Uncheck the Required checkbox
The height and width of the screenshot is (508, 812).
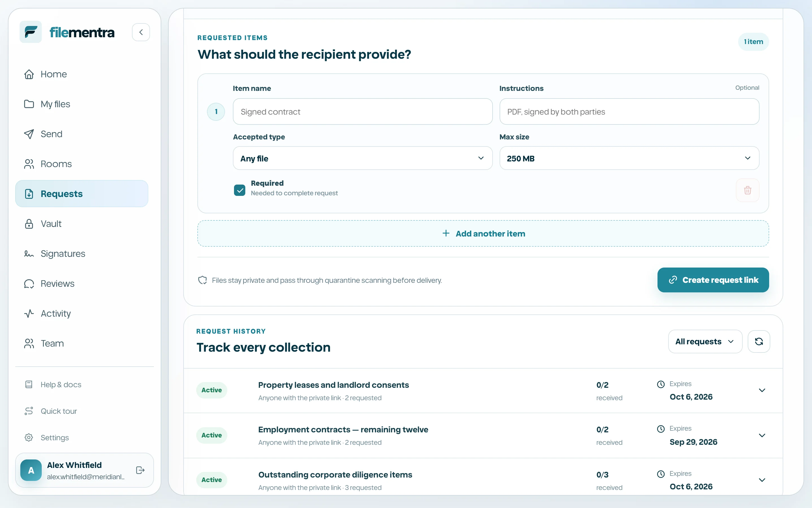pos(240,190)
